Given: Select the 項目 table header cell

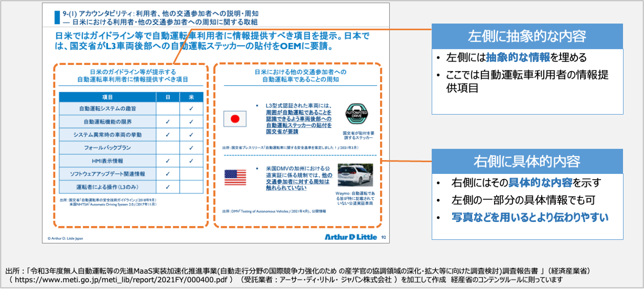Looking at the screenshot, I should pyautogui.click(x=107, y=97).
